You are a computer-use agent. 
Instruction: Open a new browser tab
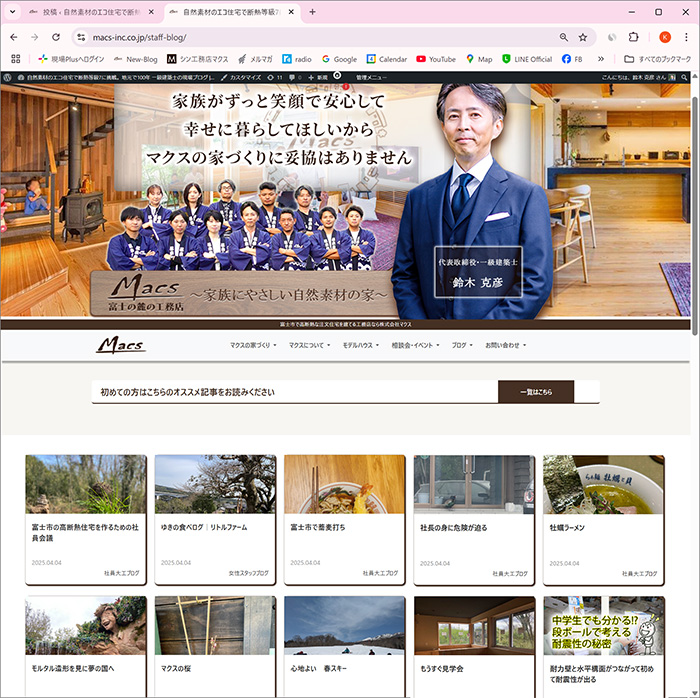pyautogui.click(x=312, y=12)
